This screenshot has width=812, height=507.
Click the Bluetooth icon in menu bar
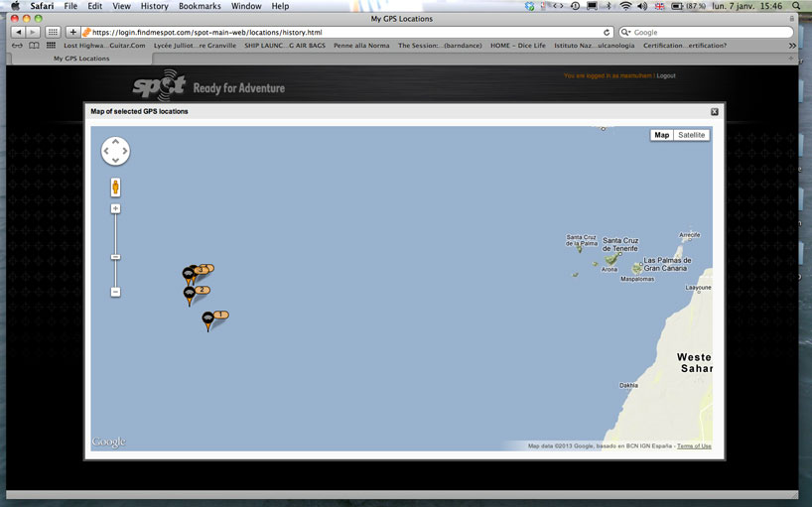[609, 6]
